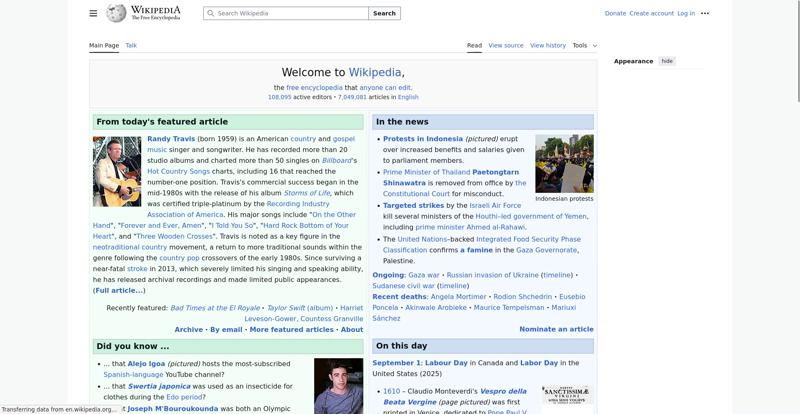This screenshot has height=414, width=800.
Task: Click the Maurice Tempelsman link
Action: tap(509, 308)
